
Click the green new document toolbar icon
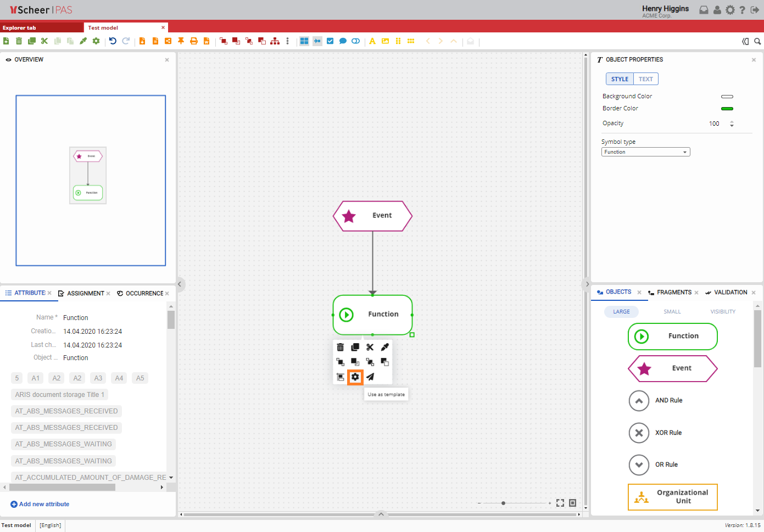(6, 41)
